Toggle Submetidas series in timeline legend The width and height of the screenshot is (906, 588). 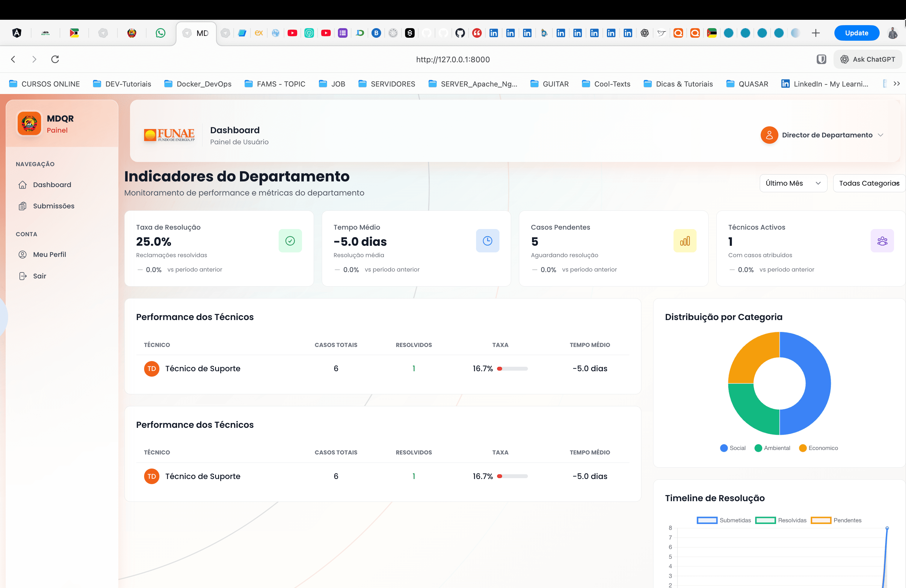coord(724,520)
